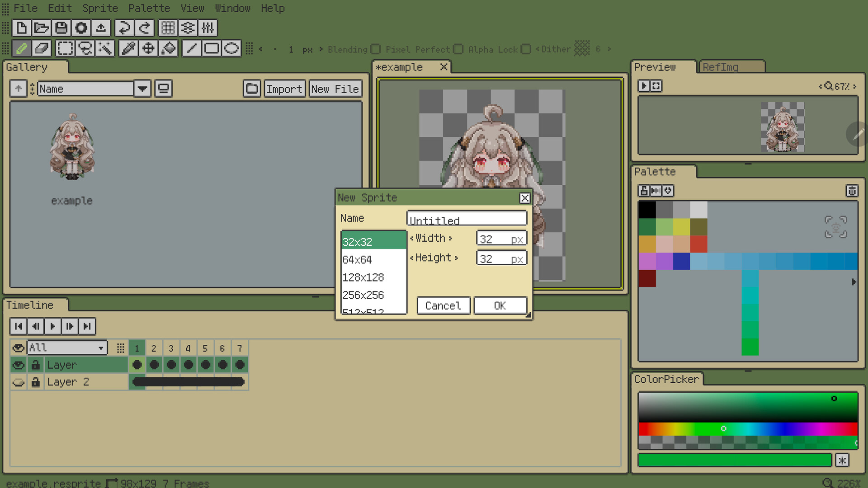Increase Dither value with right arrow
The width and height of the screenshot is (868, 488).
click(609, 49)
